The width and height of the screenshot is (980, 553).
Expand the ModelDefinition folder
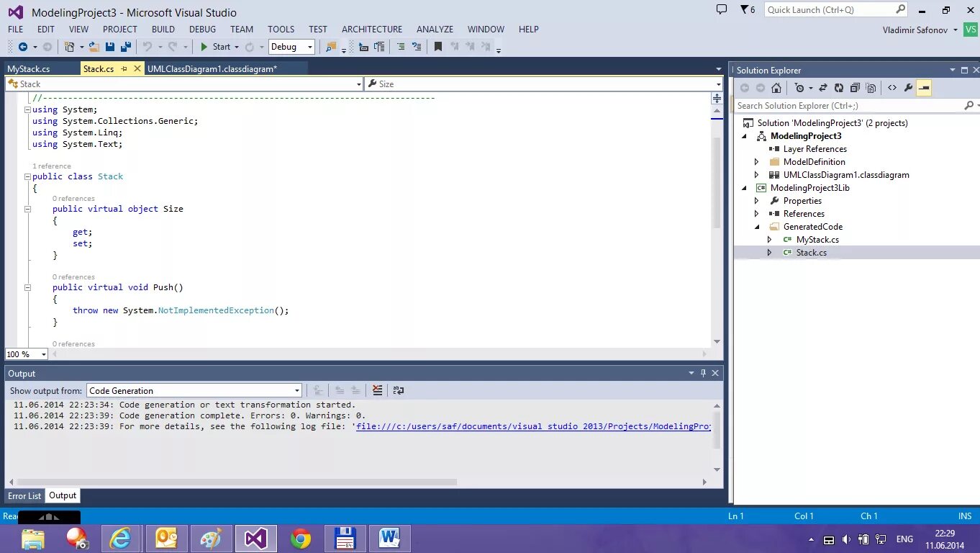756,162
